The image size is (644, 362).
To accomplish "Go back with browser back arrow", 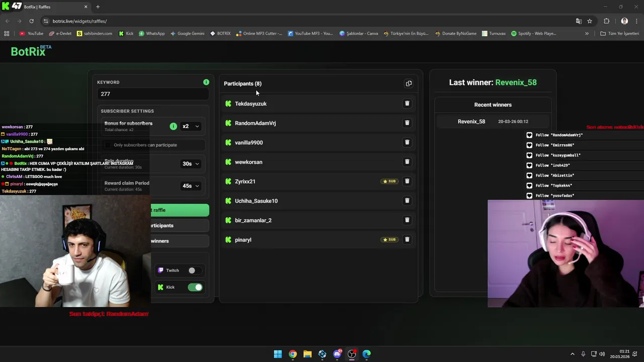I will tap(7, 21).
